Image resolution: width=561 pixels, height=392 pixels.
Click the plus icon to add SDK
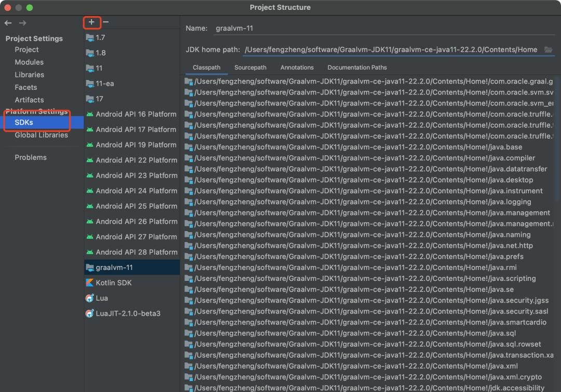point(91,22)
